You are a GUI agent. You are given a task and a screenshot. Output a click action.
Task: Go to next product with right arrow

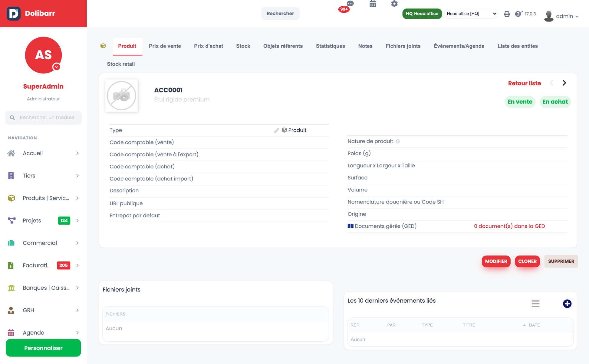564,83
